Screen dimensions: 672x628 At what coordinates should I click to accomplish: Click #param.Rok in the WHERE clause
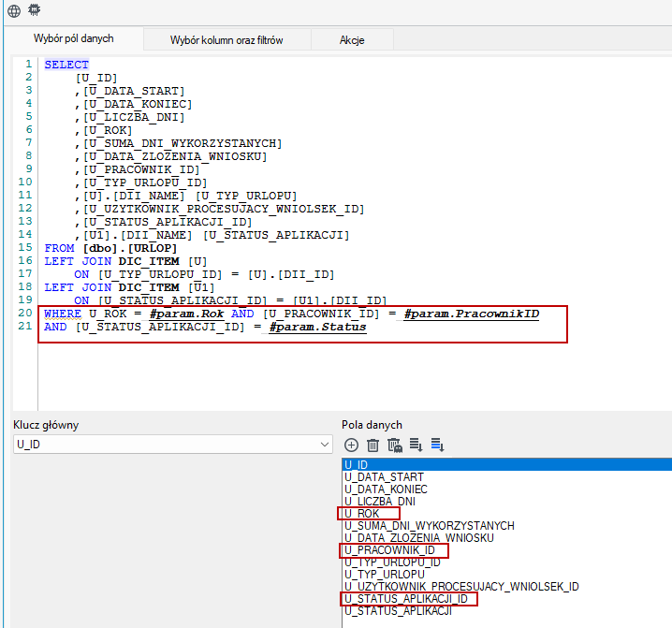tap(186, 314)
